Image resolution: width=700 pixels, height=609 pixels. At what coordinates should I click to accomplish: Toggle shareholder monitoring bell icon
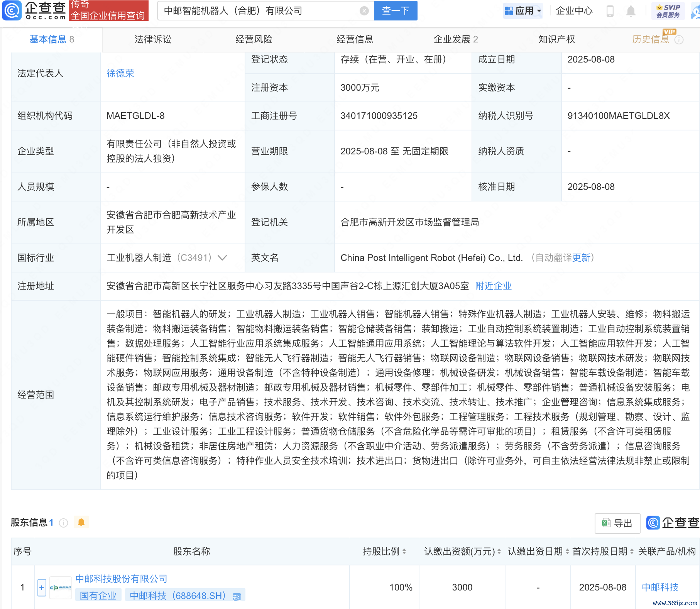81,522
